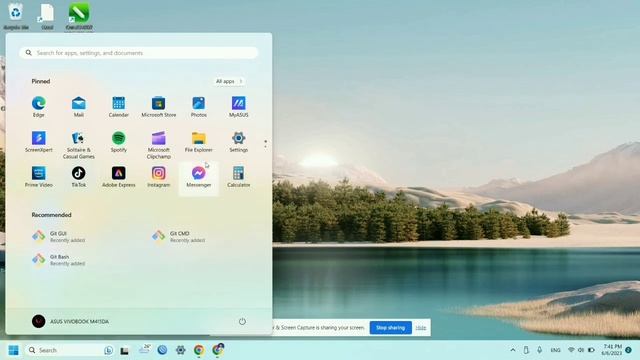Open the Photos app
The height and width of the screenshot is (360, 640).
198,107
